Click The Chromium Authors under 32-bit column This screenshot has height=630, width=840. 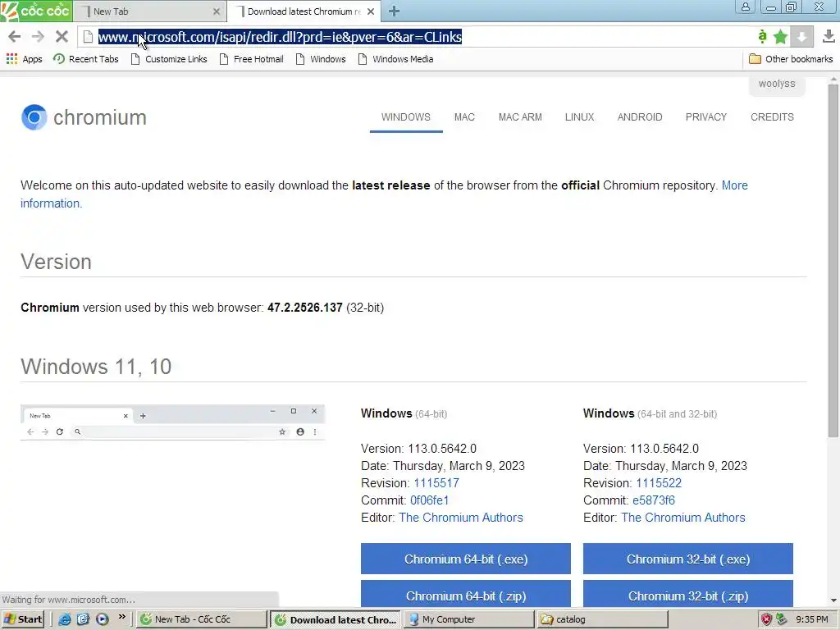683,518
